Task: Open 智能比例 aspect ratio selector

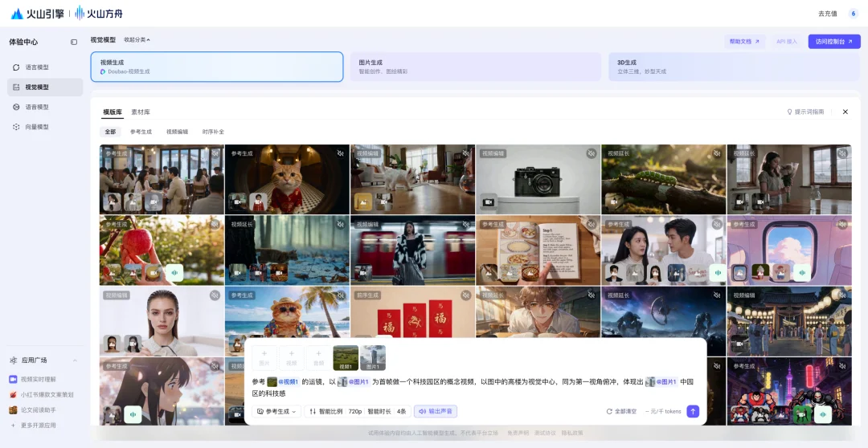Action: [x=325, y=412]
